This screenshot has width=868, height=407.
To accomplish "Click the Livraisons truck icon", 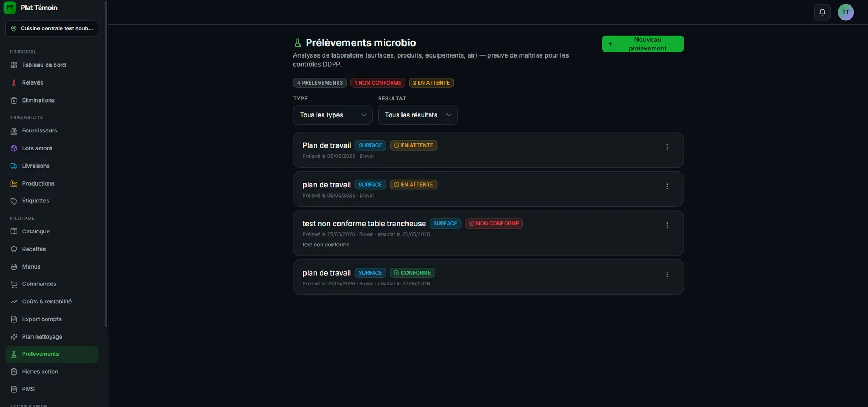I will [x=14, y=166].
